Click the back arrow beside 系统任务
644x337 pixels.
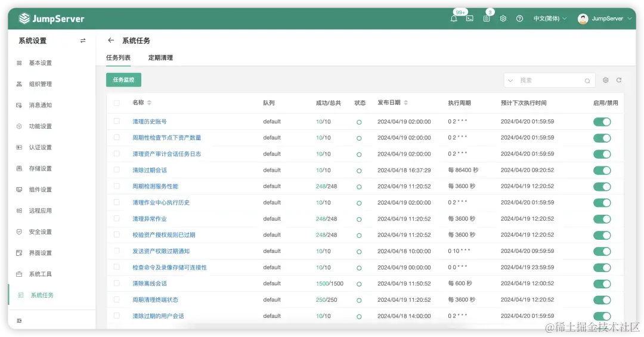tap(110, 41)
